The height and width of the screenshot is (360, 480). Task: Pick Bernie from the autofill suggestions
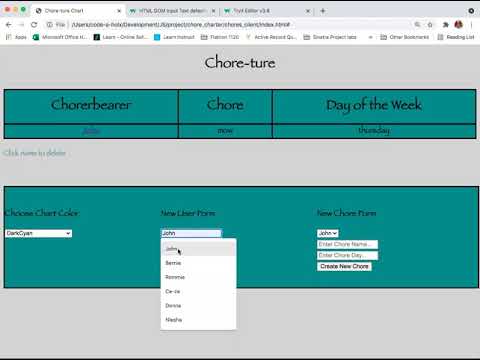(x=198, y=263)
